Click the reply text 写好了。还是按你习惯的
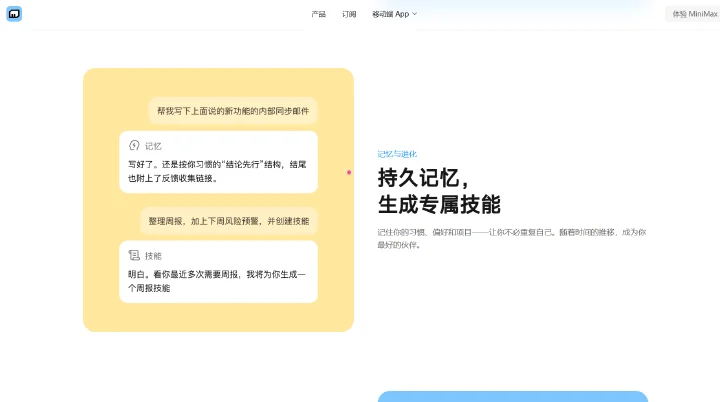 coord(217,171)
